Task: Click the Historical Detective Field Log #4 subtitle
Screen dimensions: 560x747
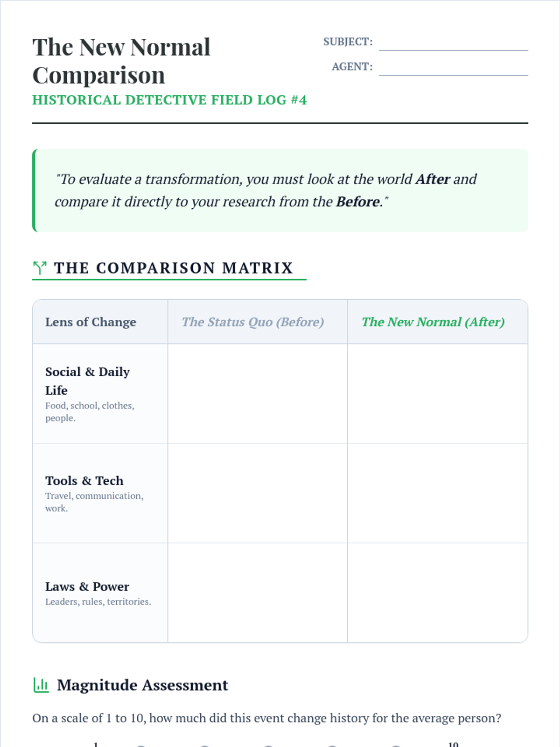Action: (x=169, y=100)
